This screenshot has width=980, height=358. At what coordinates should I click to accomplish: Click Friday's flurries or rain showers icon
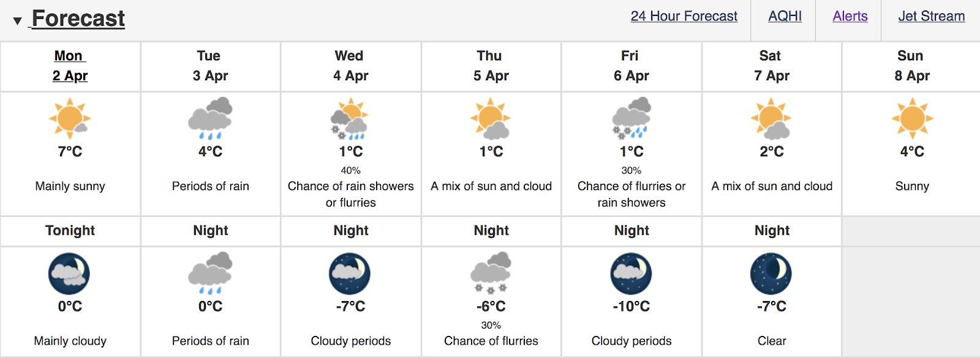pyautogui.click(x=631, y=118)
